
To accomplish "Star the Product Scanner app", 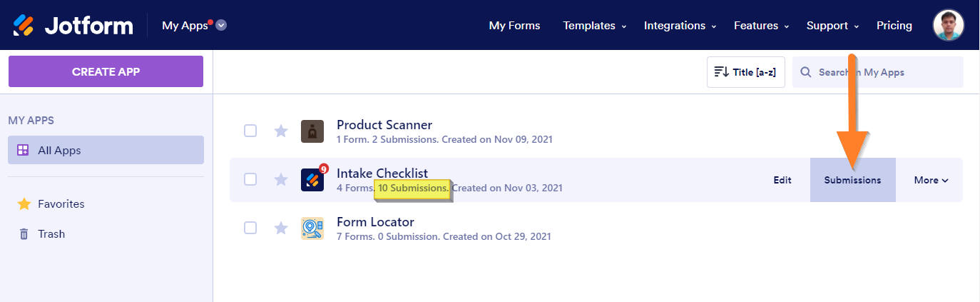I will pos(281,131).
